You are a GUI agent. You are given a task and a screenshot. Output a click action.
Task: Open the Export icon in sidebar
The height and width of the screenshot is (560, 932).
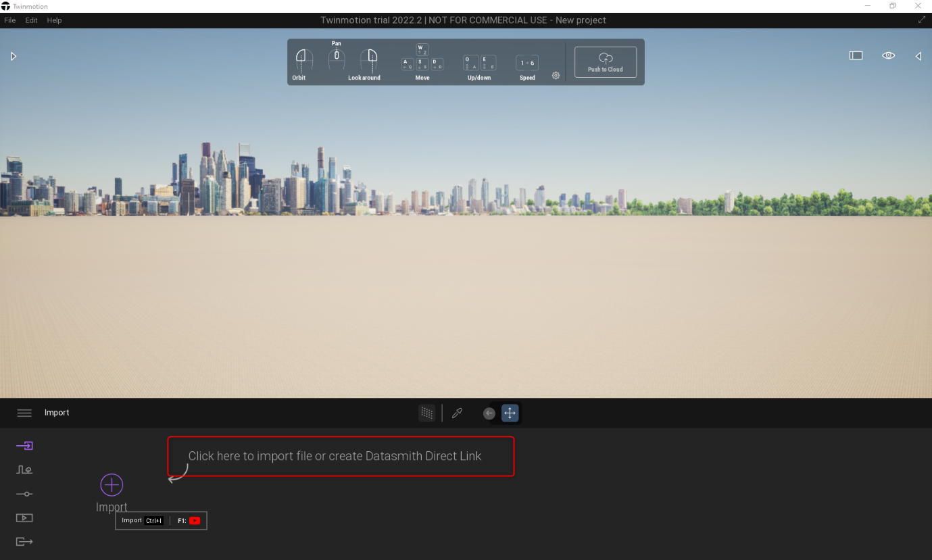point(24,542)
